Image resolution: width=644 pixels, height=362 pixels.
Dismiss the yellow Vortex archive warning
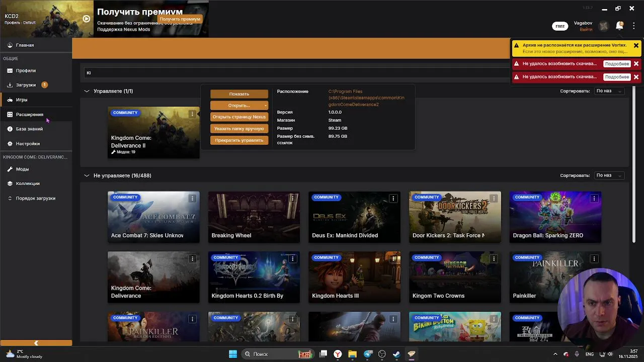click(x=636, y=45)
